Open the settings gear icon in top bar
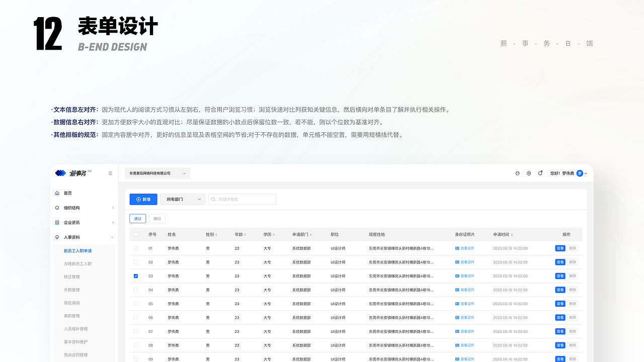The height and width of the screenshot is (362, 644). tap(529, 173)
